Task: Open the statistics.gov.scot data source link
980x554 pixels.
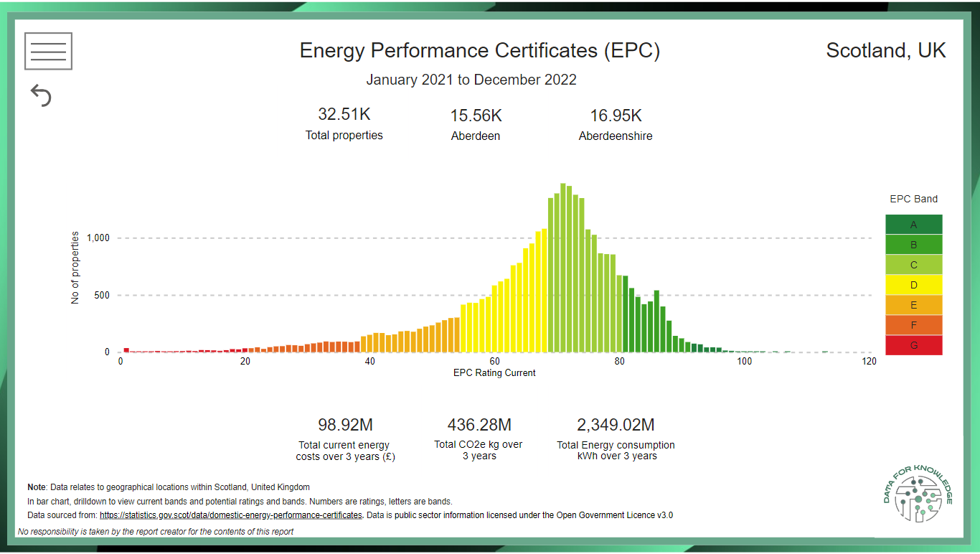Action: [x=230, y=515]
